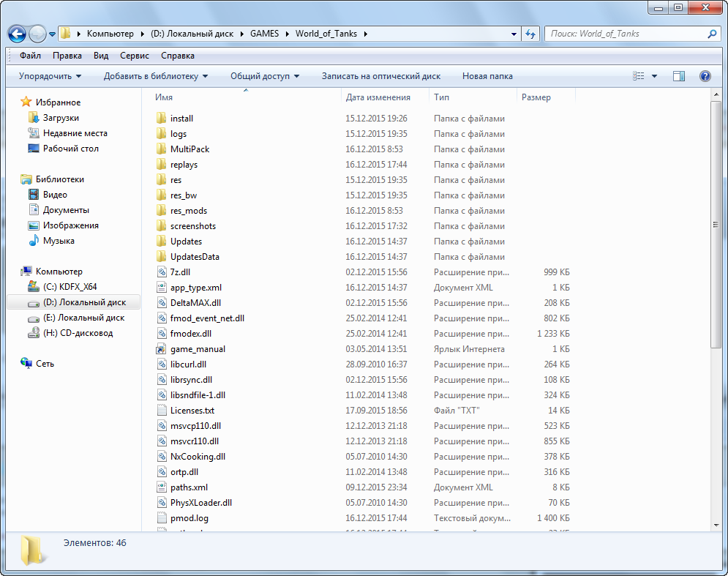Open view options dropdown arrow

(x=654, y=76)
